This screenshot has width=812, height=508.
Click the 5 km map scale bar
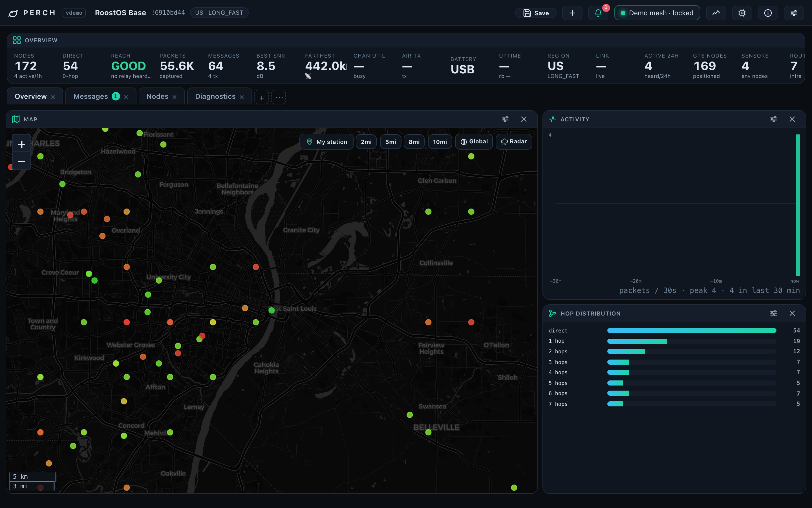pos(32,477)
